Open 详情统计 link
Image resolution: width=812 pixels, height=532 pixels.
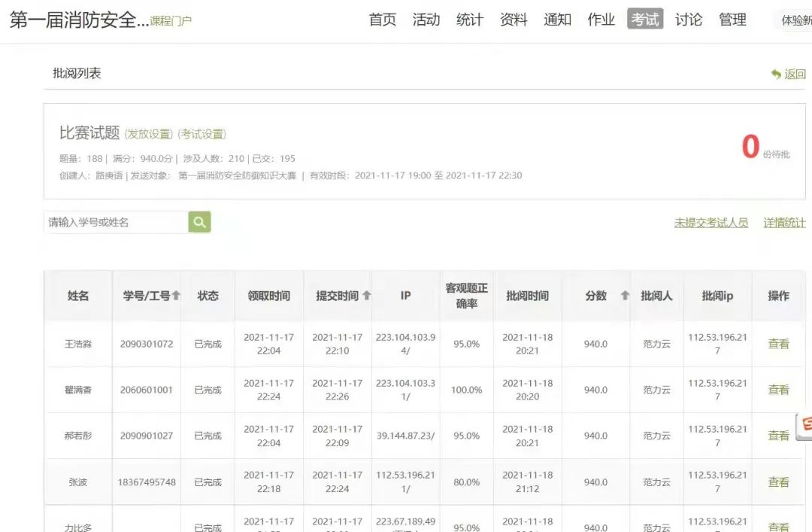point(784,223)
